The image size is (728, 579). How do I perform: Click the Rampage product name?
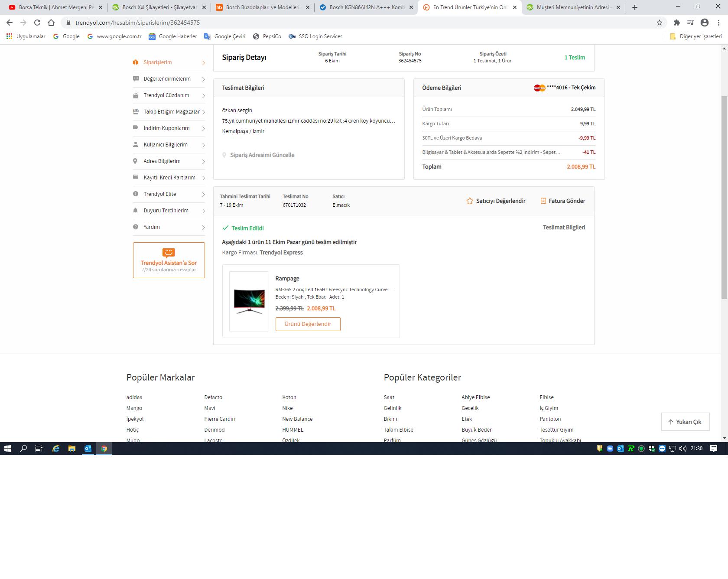pos(287,279)
